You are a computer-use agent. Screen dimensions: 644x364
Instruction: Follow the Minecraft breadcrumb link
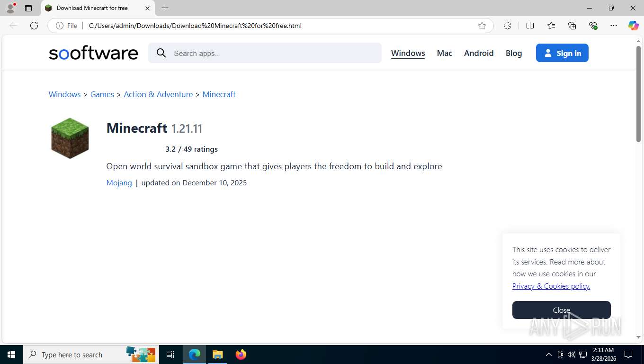[219, 94]
